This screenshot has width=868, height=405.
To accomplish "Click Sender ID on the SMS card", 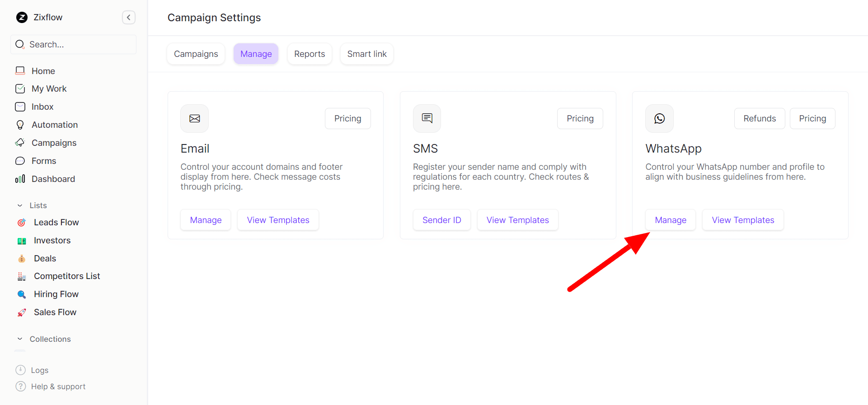I will (x=441, y=220).
